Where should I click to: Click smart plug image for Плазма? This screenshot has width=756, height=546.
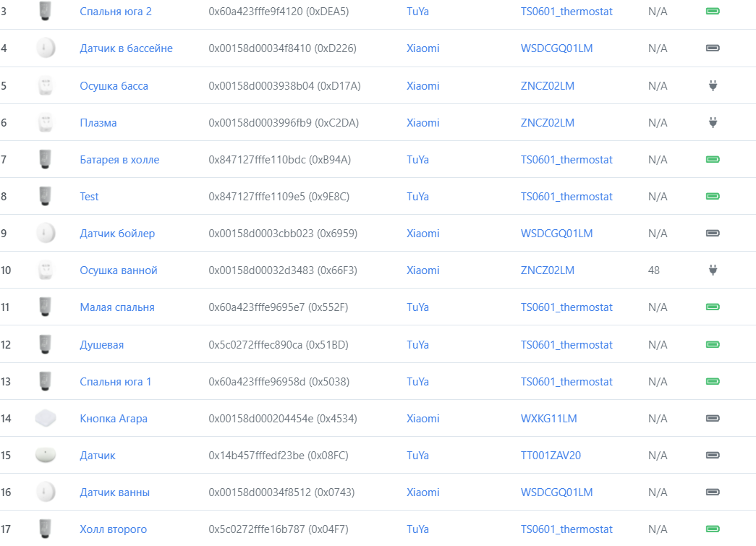(x=46, y=122)
